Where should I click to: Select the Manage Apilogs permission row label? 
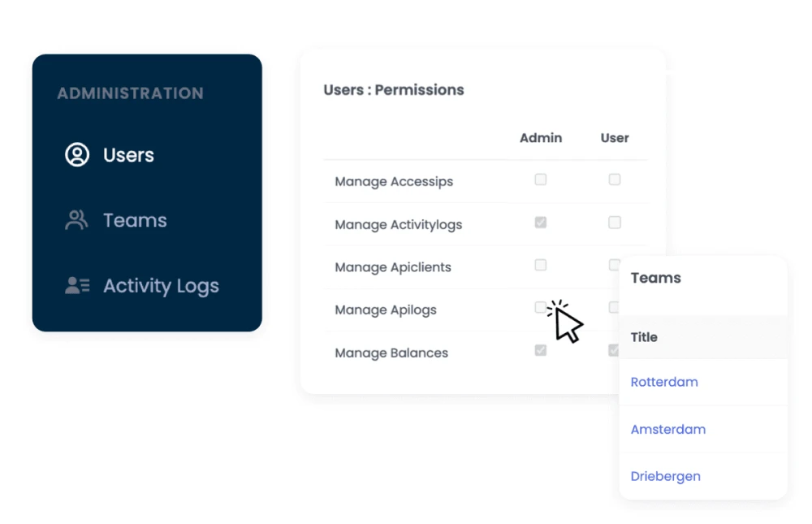point(386,310)
